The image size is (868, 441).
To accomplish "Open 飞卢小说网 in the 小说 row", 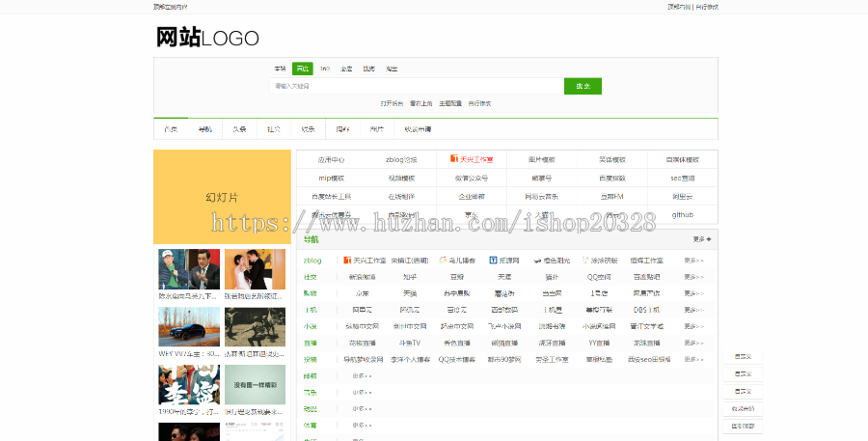I will point(504,326).
